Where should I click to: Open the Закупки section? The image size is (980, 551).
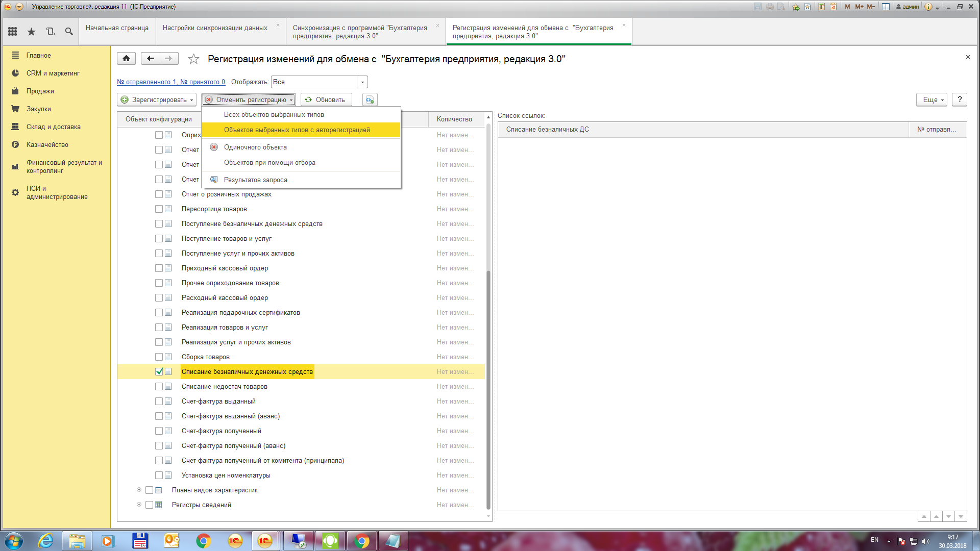coord(39,109)
